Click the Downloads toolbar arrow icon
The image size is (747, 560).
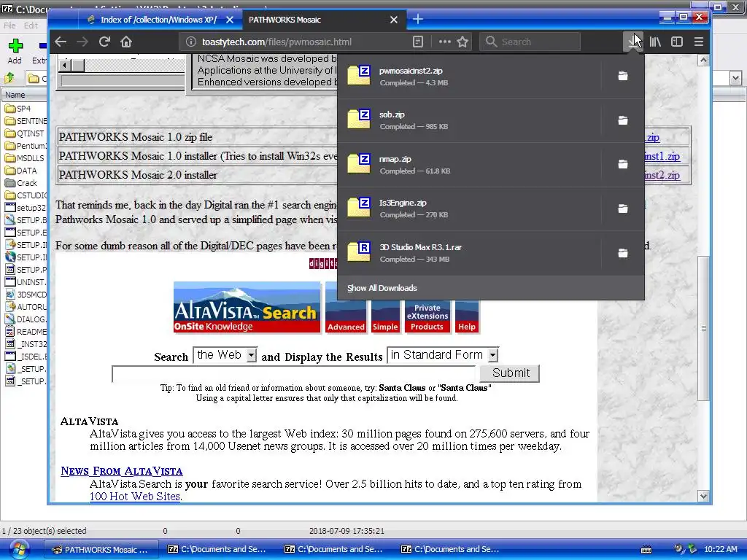[x=633, y=42]
